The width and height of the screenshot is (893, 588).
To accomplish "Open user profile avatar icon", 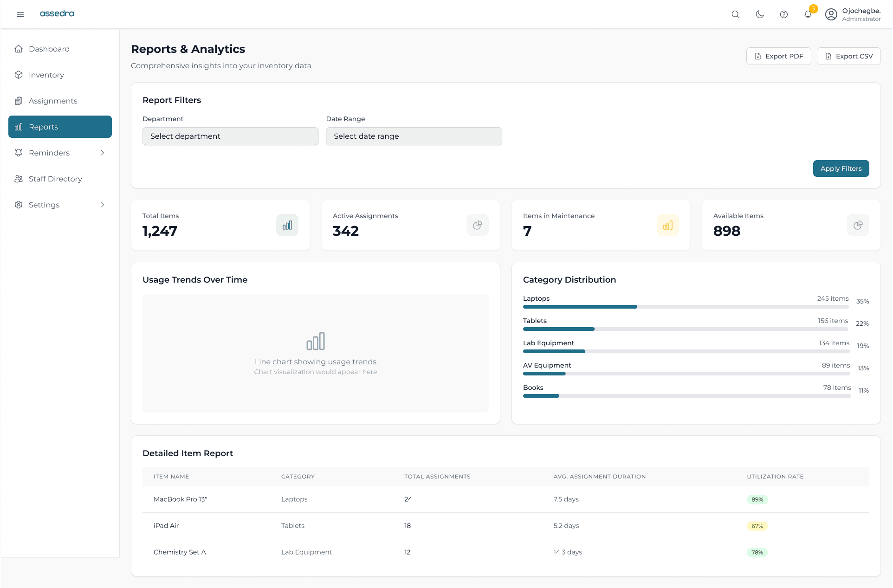I will (x=831, y=14).
